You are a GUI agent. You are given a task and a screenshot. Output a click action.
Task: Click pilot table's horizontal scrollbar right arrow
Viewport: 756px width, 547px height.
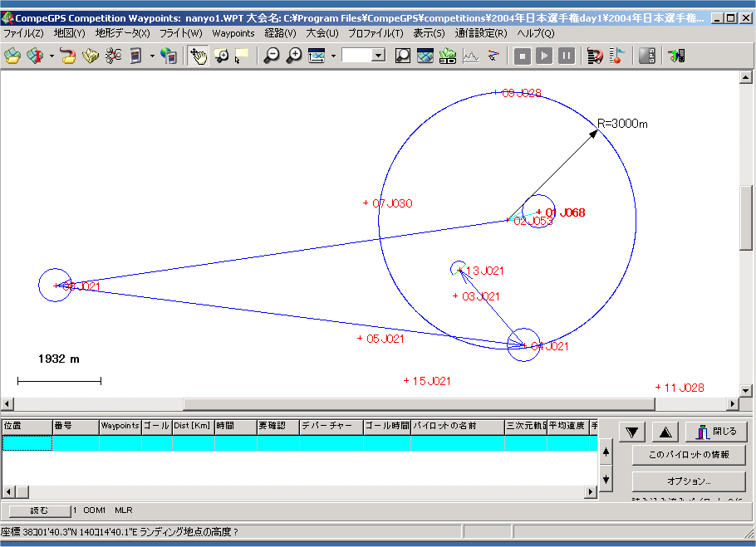coord(592,491)
